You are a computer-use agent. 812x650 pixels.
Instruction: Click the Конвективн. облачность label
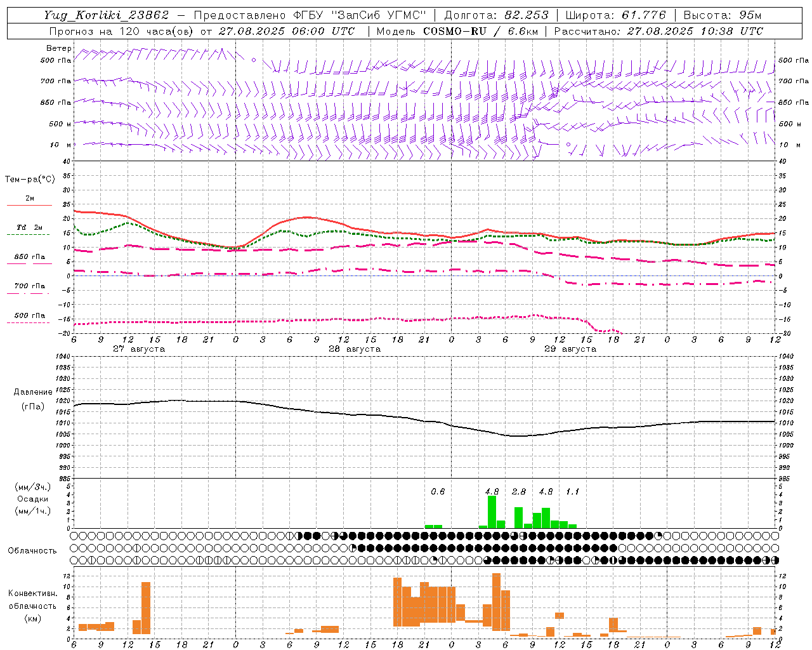(x=32, y=600)
